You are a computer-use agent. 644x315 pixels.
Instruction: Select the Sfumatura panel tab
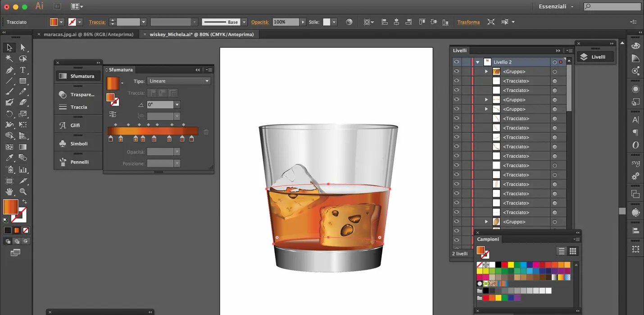click(121, 70)
